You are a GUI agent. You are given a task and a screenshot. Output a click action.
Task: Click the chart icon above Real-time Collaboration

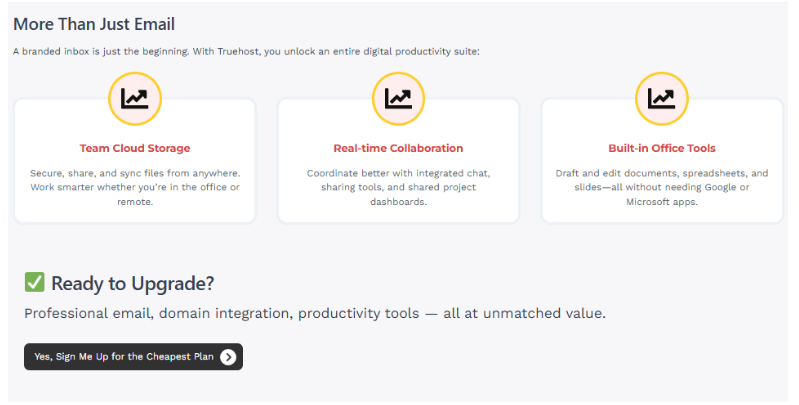(398, 98)
